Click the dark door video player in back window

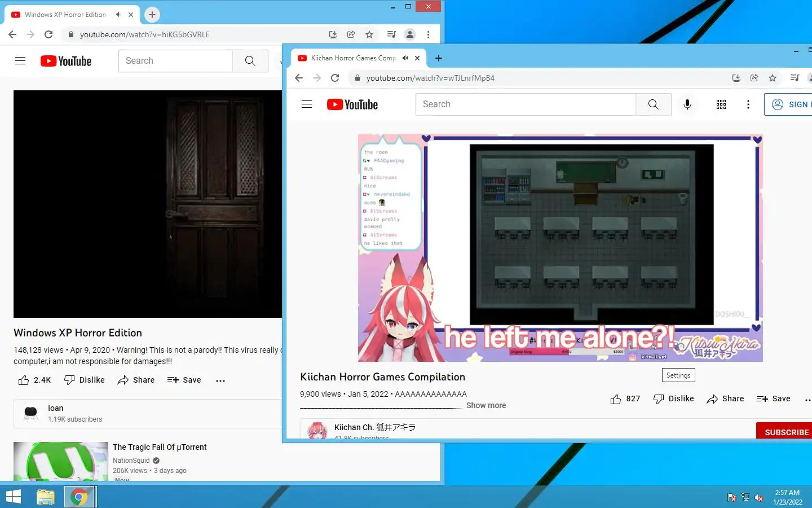[148, 204]
